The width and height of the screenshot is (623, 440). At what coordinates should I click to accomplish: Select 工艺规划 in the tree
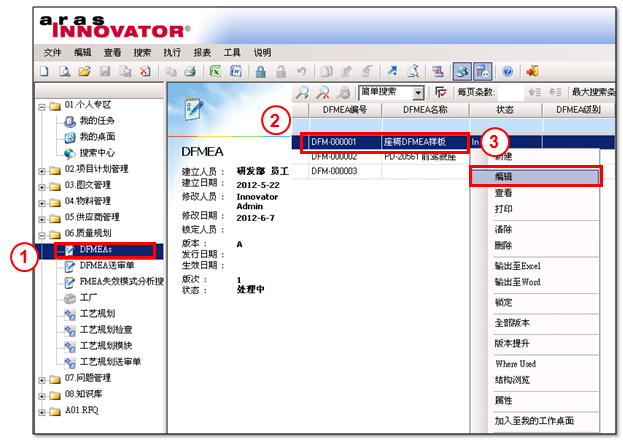point(97,314)
